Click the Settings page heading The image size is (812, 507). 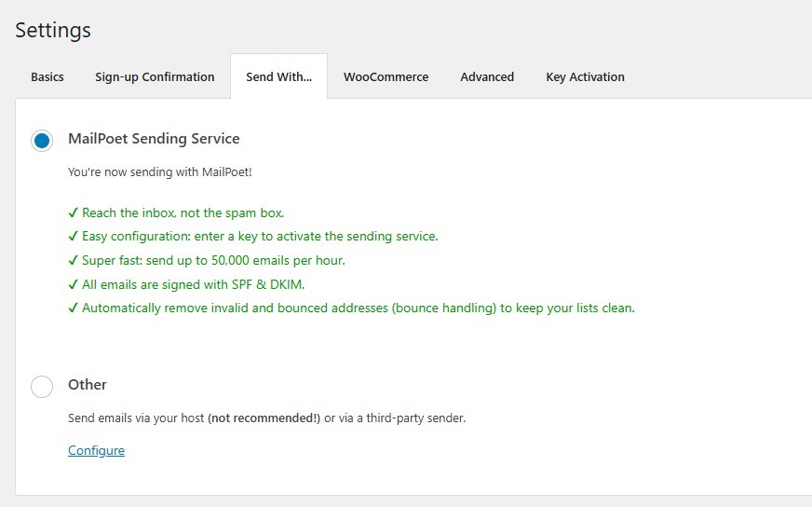pos(53,30)
